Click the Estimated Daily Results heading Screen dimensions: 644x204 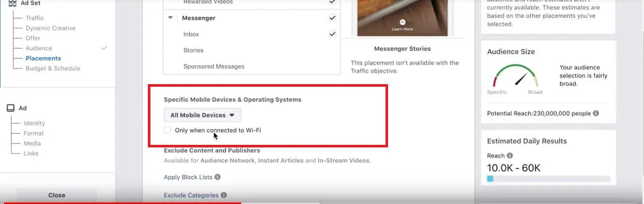[x=527, y=141]
